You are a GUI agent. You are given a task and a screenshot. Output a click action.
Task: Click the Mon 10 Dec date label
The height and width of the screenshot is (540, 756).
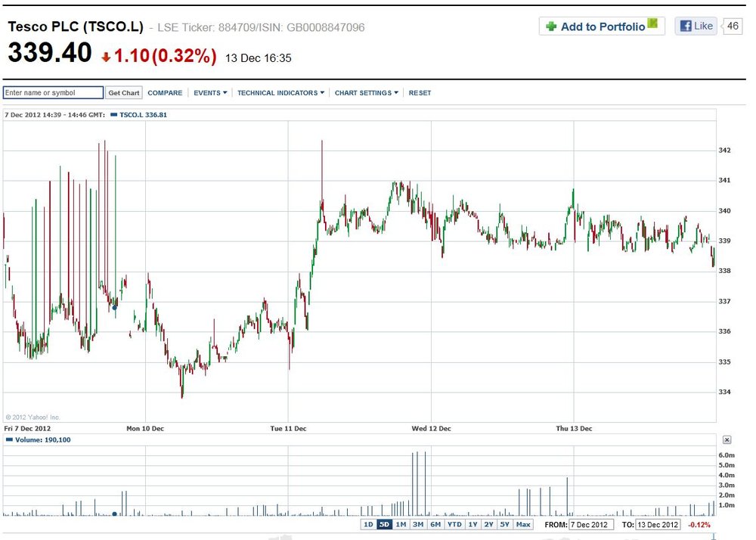point(145,428)
